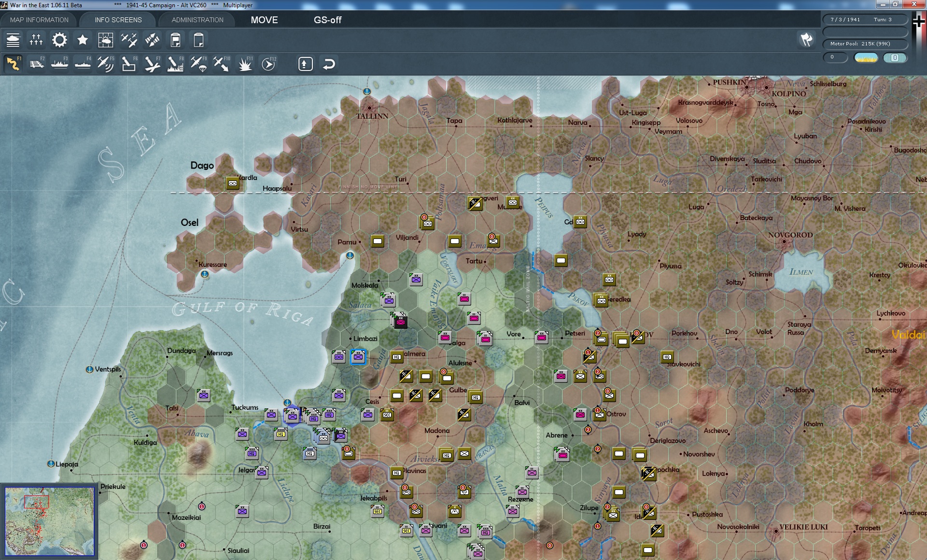Click the MOVE mode label
This screenshot has width=927, height=560.
click(x=264, y=20)
